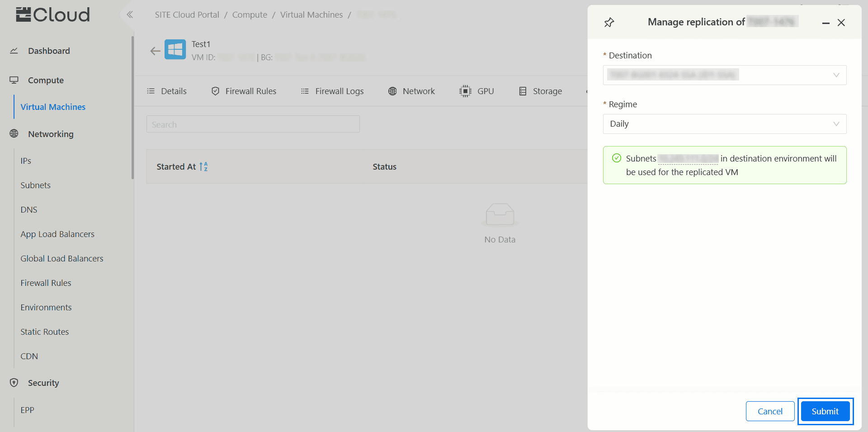Screen dimensions: 868x432
Task: Expand the Compute section in sidebar
Action: click(46, 80)
